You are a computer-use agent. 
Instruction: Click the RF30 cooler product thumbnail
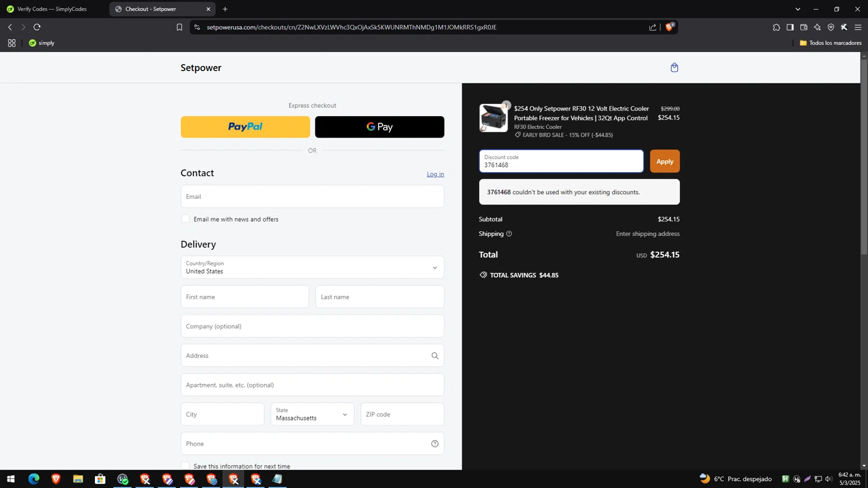click(x=494, y=118)
